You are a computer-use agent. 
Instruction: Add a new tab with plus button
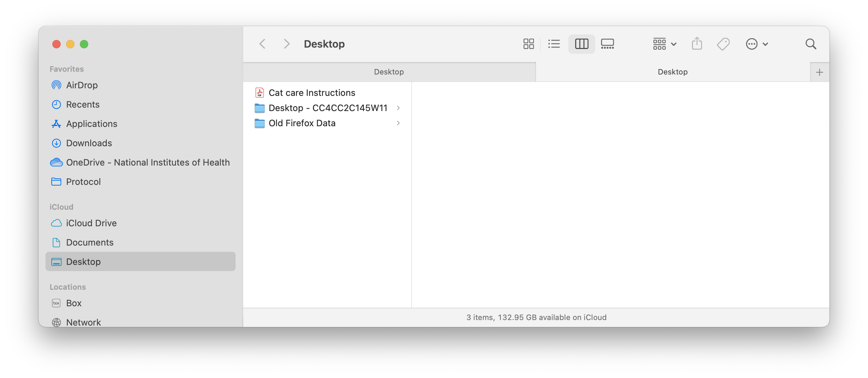point(819,72)
